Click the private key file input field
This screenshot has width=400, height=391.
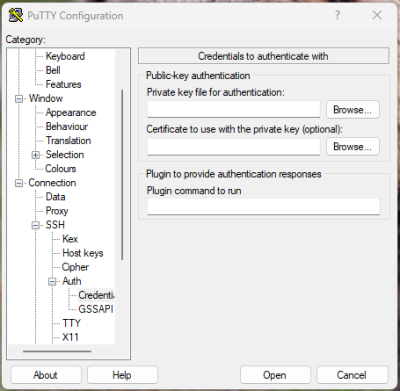click(x=234, y=109)
